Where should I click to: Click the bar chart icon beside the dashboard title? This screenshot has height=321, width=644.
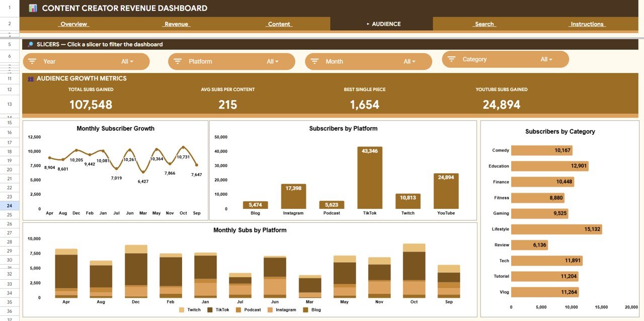33,8
